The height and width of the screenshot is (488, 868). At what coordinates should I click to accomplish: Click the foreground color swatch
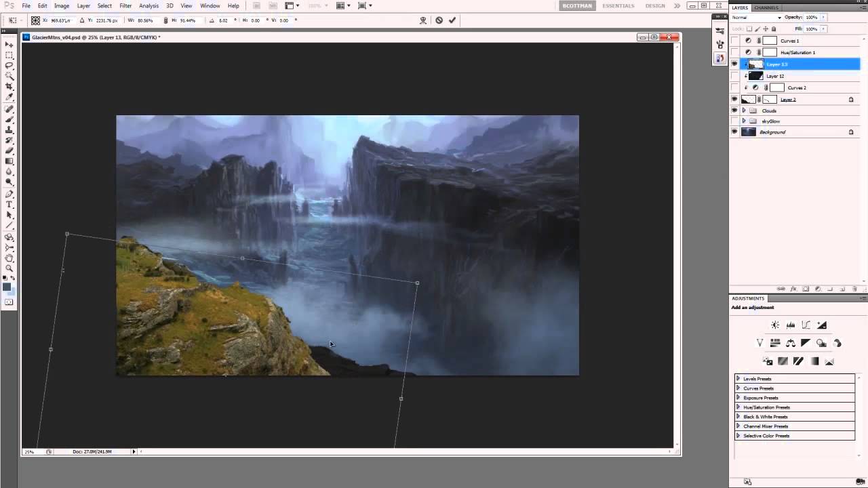(7, 287)
